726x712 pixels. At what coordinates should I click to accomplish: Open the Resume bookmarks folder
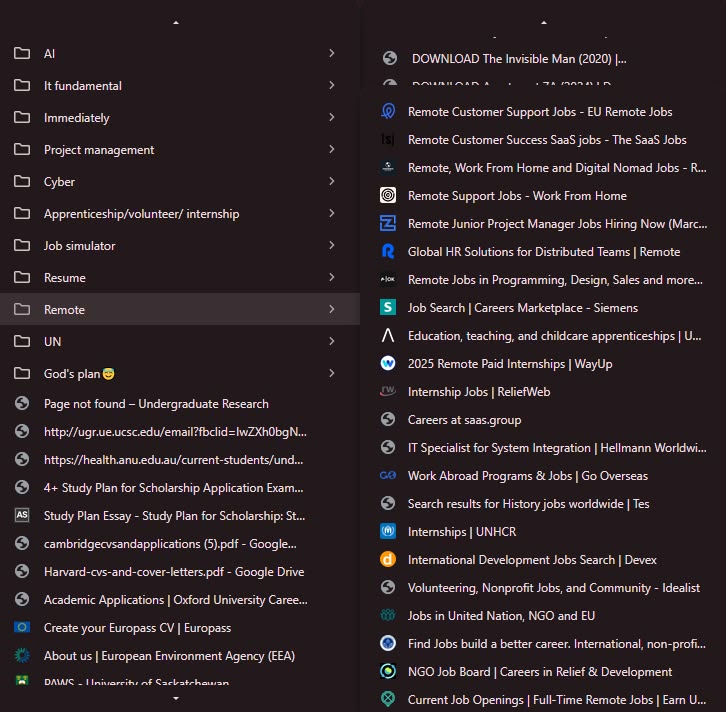180,277
